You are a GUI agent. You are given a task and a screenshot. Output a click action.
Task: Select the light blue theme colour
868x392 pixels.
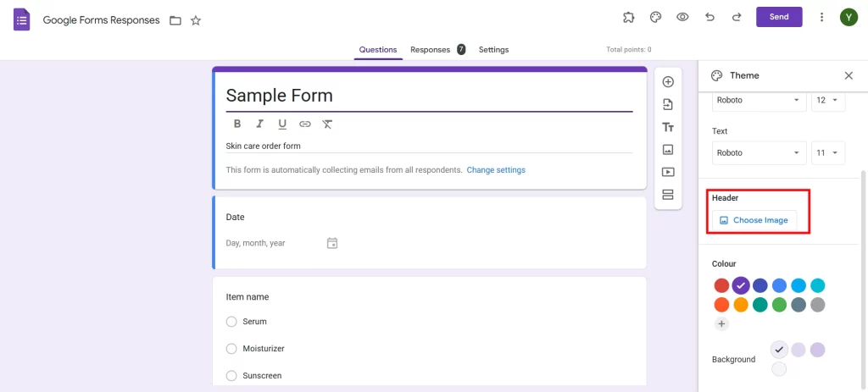pos(798,286)
